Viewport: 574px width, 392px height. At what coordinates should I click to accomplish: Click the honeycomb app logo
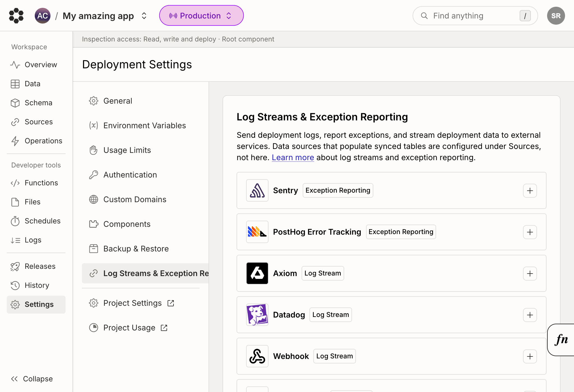point(16,16)
